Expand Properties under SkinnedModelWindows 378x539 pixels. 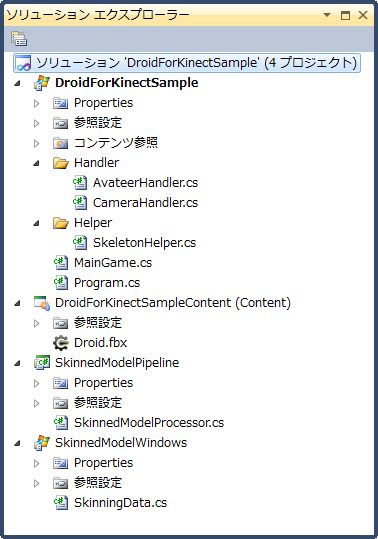tap(36, 463)
